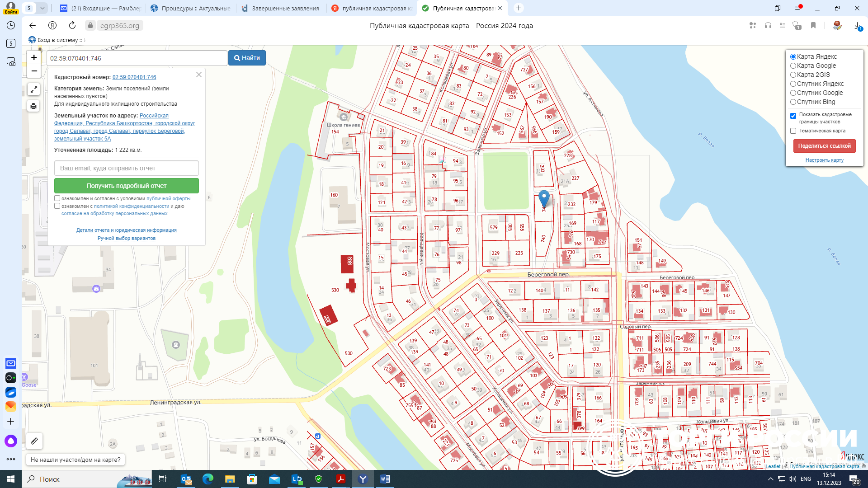868x488 pixels.
Task: Click the print map icon
Action: 34,106
